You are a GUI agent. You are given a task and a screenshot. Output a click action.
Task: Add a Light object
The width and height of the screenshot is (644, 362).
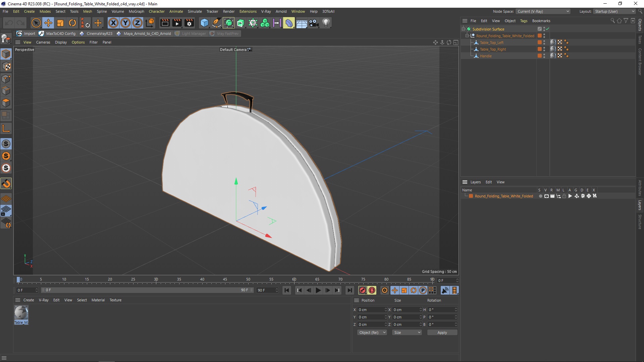[326, 23]
